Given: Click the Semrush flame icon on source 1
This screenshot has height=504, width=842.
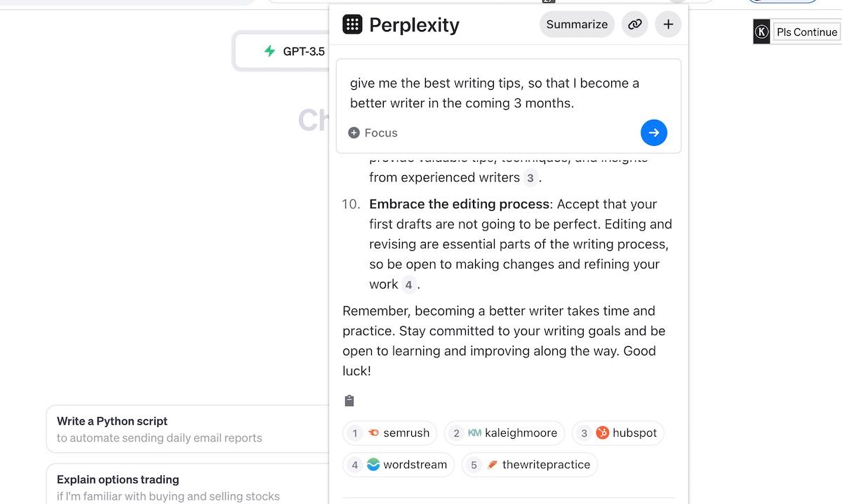Looking at the screenshot, I should click(373, 433).
